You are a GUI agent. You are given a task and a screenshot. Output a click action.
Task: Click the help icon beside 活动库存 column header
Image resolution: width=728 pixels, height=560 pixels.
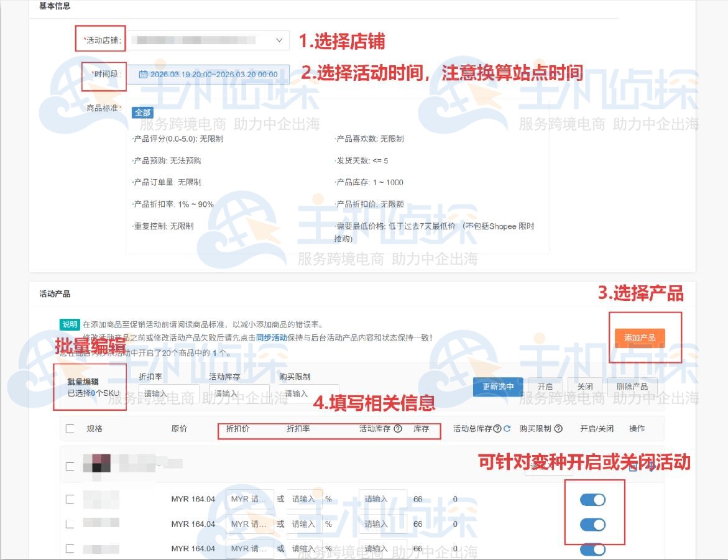point(397,428)
